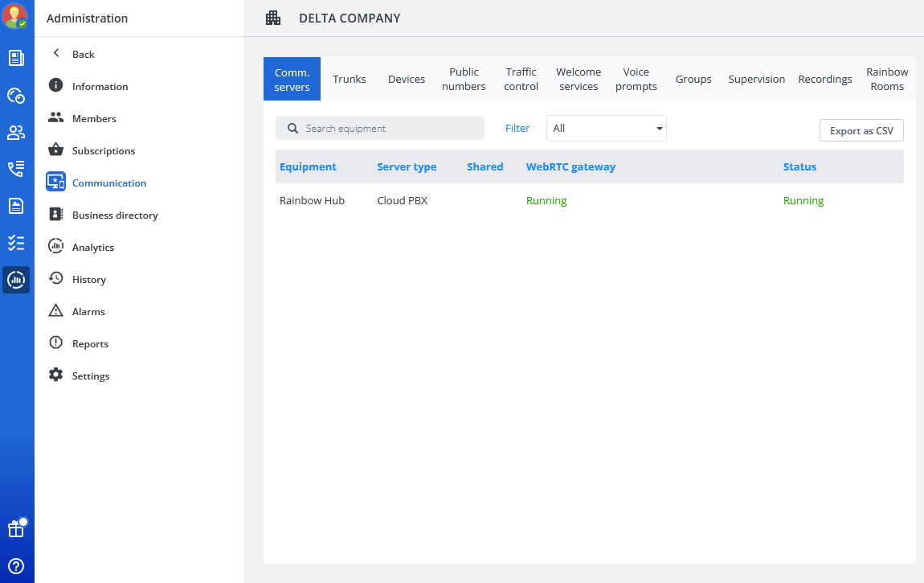The height and width of the screenshot is (583, 924).
Task: Open the checklist tasks icon in left rail
Action: (16, 243)
